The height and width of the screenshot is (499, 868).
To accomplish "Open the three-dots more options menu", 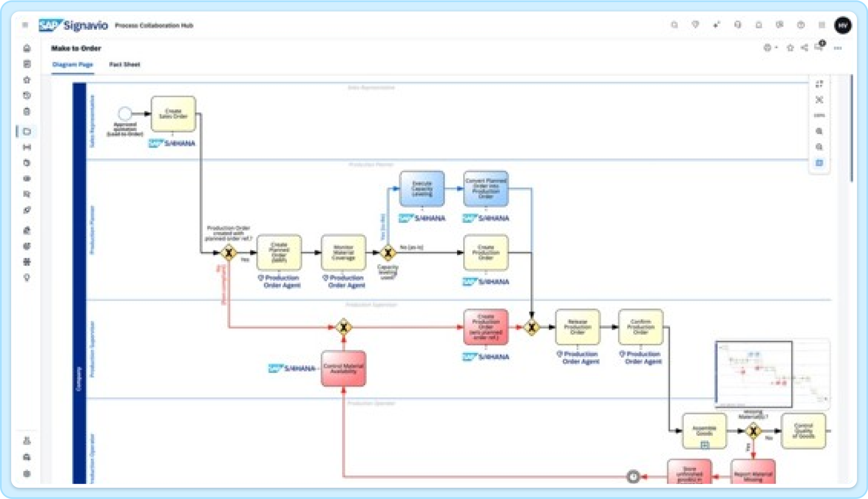I will pyautogui.click(x=838, y=48).
